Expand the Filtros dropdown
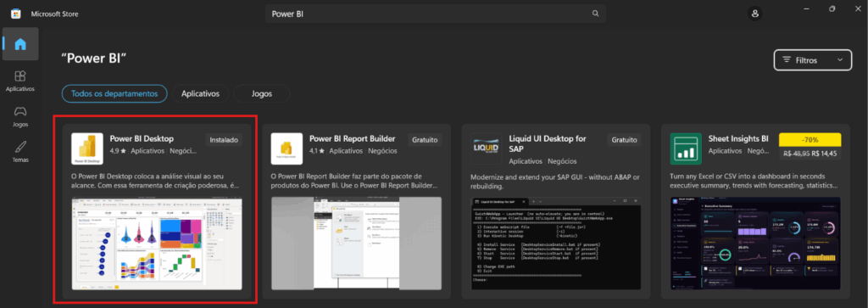The width and height of the screenshot is (868, 308). (813, 60)
